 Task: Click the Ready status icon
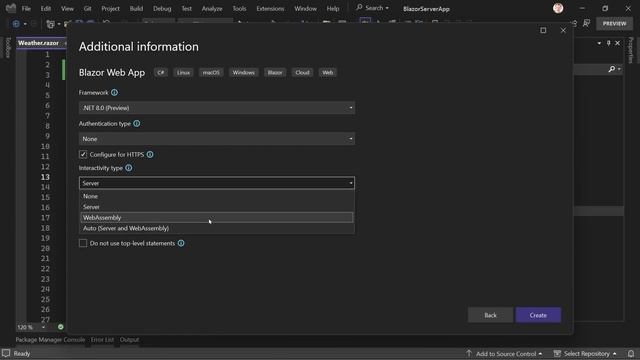tap(6, 353)
